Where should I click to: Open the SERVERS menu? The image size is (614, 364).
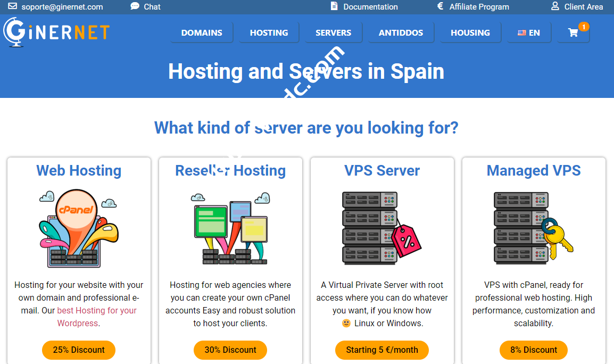[333, 32]
